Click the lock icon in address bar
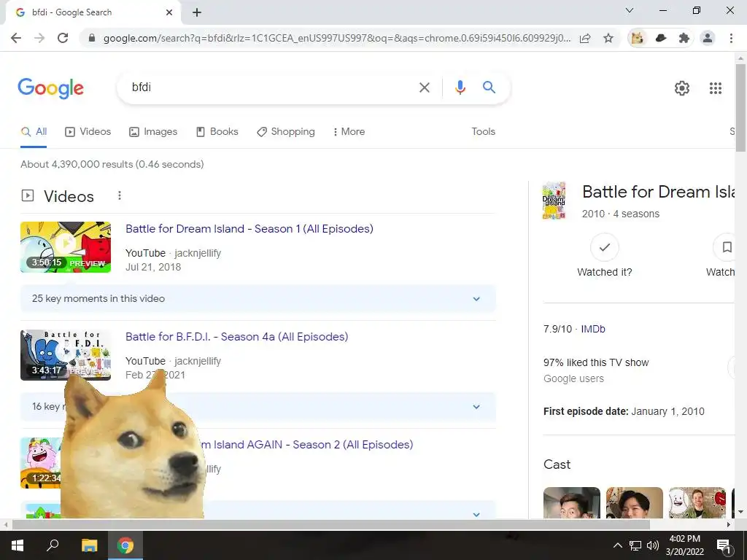Screen dimensions: 747x560 click(92, 38)
